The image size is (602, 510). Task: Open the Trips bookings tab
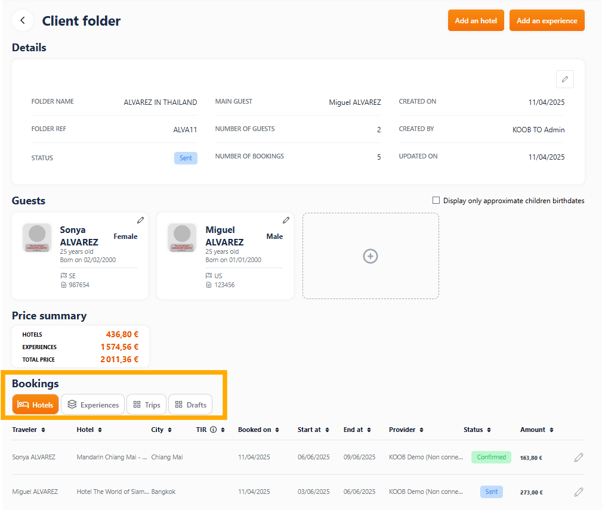click(146, 405)
